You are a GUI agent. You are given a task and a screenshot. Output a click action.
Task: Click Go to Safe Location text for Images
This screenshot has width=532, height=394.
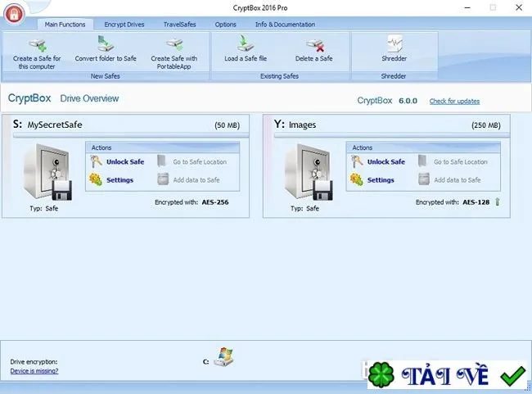click(x=461, y=162)
